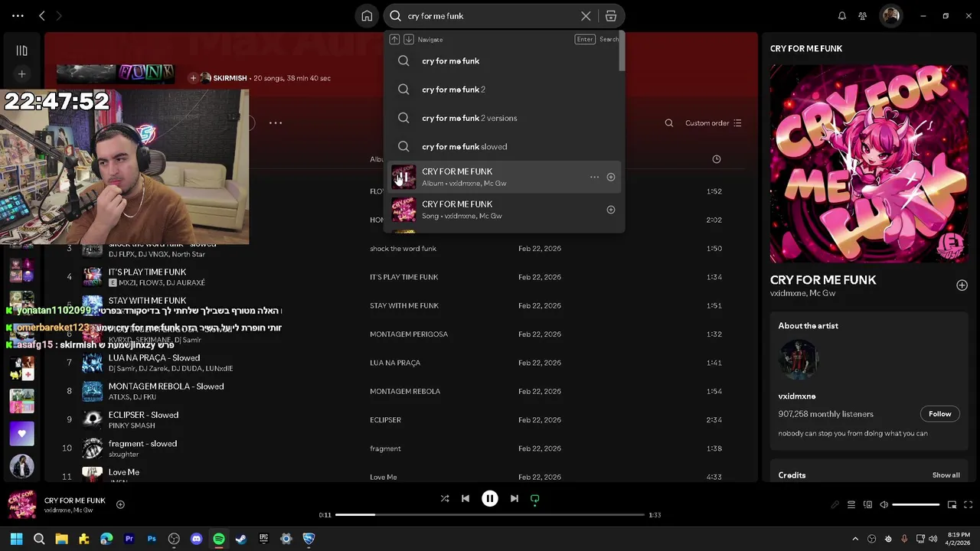Open the now-playing bar album thumbnail
Screen dimensions: 980x551
(22, 505)
